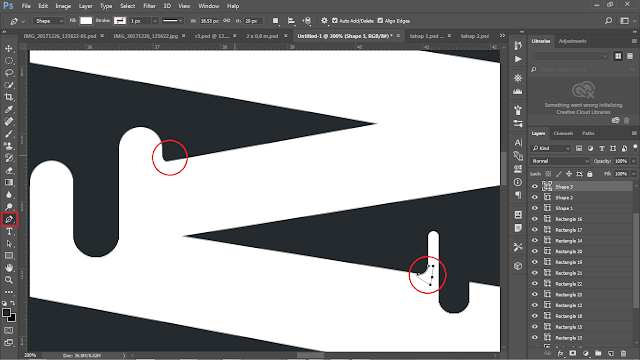Image resolution: width=640 pixels, height=360 pixels.
Task: Select the History Brush tool
Action: (x=9, y=158)
